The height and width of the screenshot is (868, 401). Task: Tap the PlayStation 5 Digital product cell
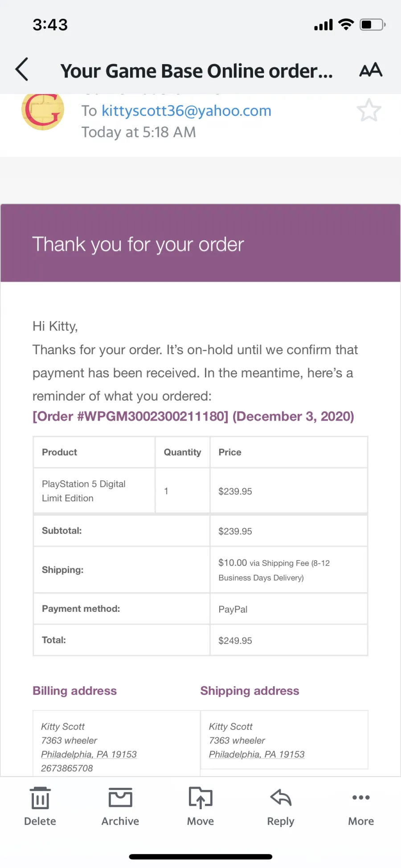[94, 491]
